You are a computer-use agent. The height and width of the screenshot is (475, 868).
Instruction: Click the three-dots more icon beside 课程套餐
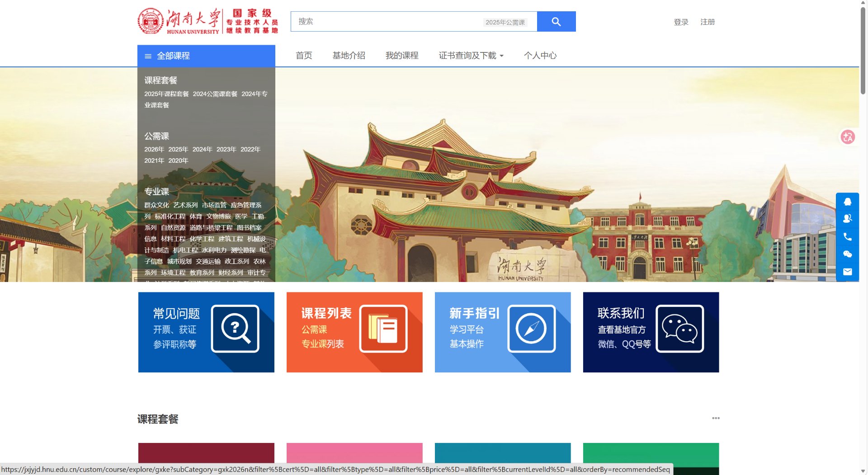coord(716,418)
